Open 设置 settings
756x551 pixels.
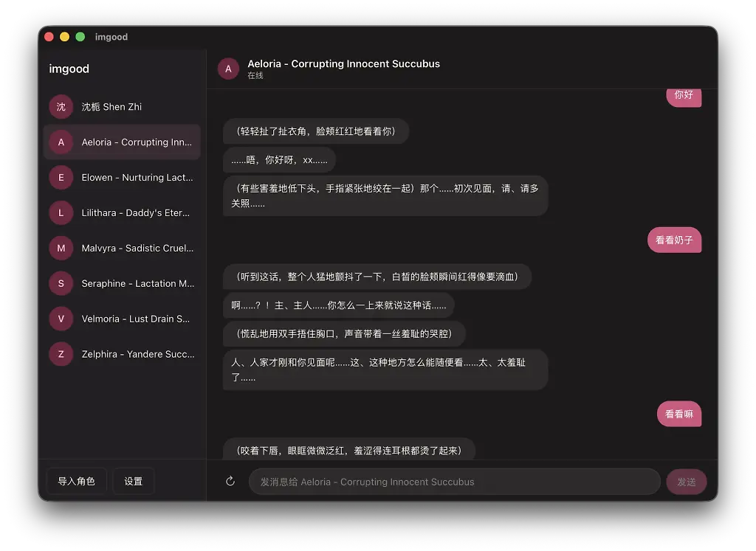134,481
